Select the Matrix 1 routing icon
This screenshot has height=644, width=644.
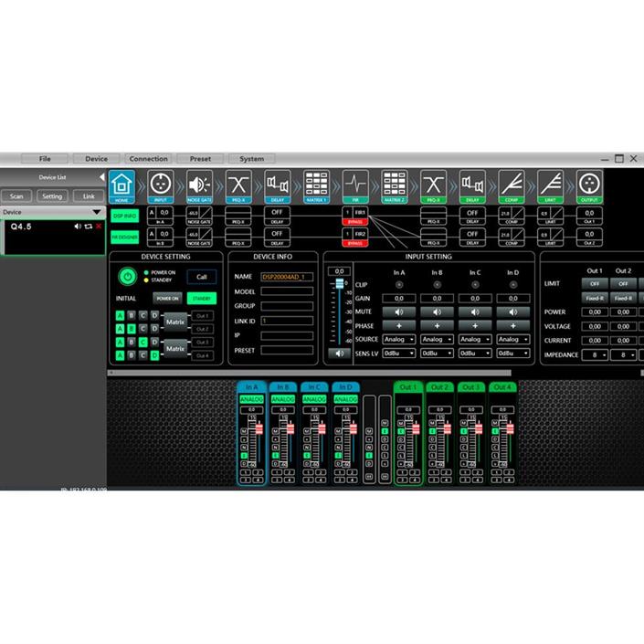316,185
